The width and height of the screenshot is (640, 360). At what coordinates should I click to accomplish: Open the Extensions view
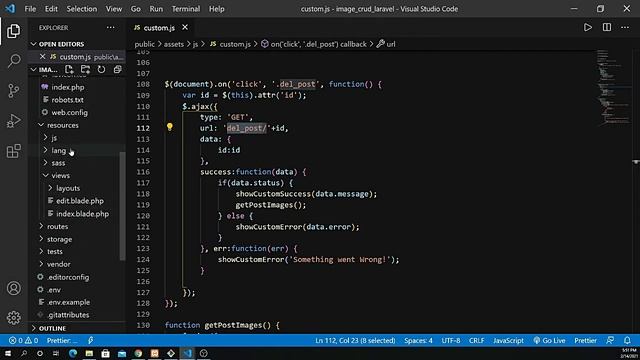pos(13,151)
